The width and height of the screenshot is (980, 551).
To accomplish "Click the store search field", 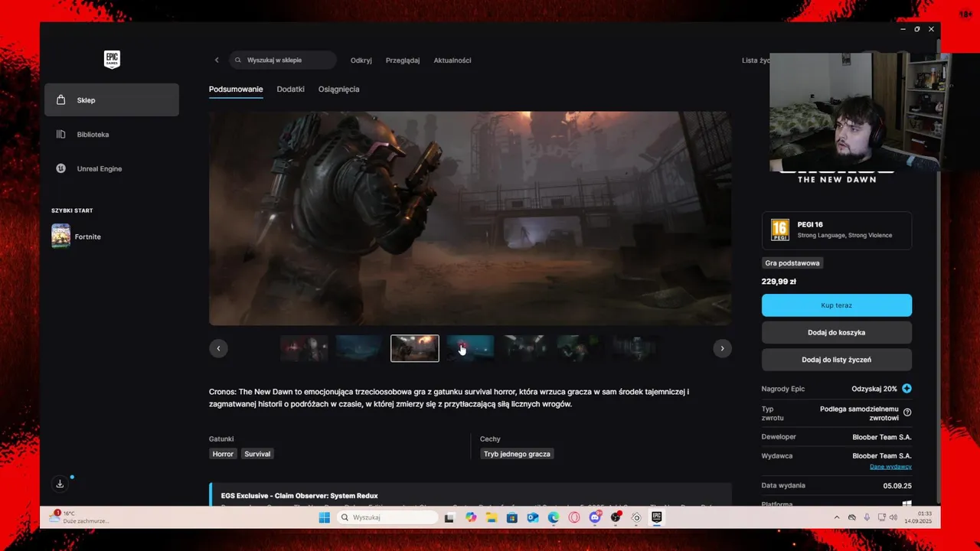I will [x=283, y=60].
